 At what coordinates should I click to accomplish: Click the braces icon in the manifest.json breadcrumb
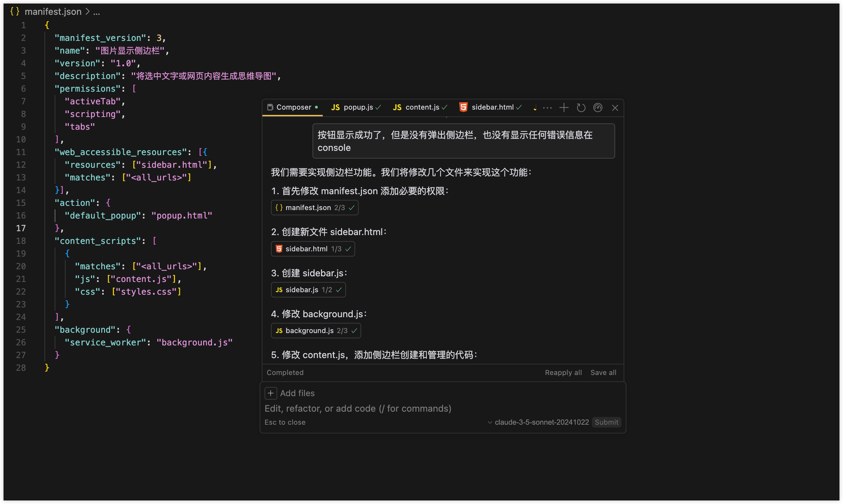click(x=15, y=12)
